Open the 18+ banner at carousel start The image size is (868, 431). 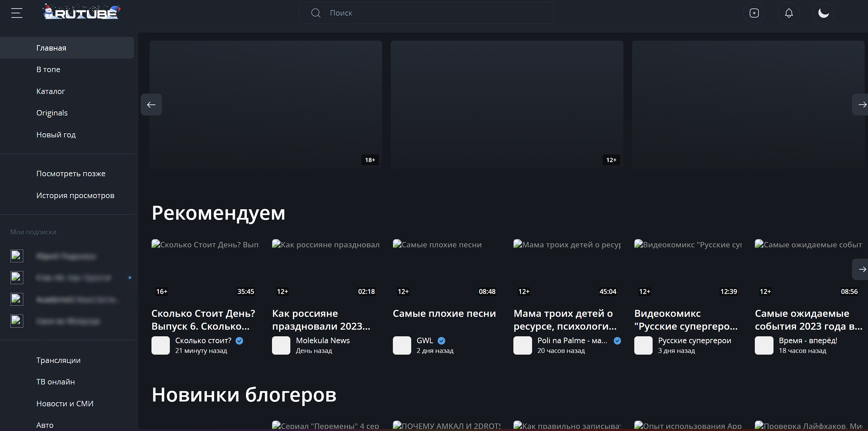point(266,104)
